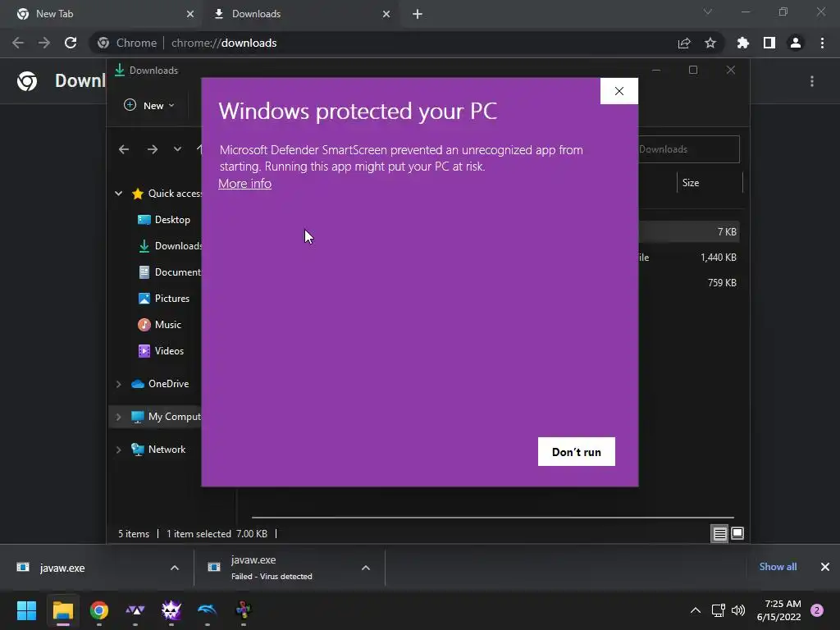Open Chrome profile avatar
Screen dimensions: 840x630
[796, 43]
